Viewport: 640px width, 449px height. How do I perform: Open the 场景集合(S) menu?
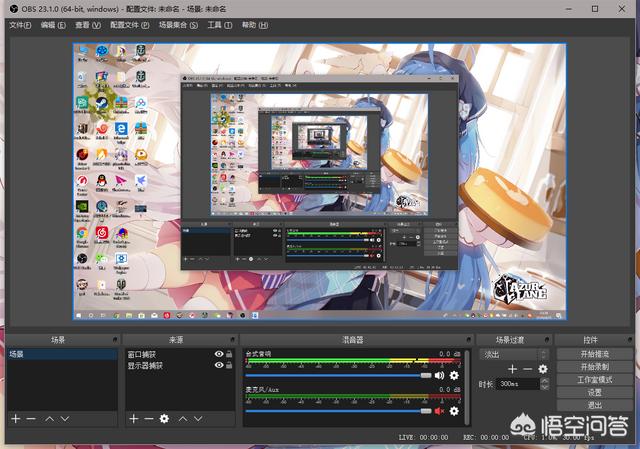pos(178,25)
